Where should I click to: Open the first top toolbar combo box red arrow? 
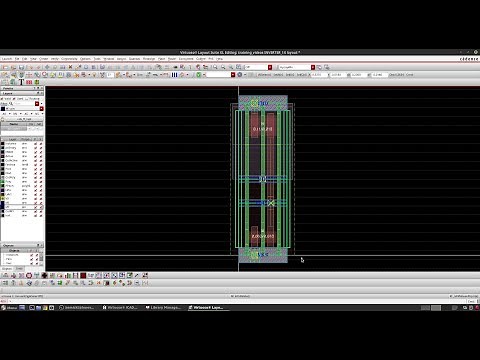click(x=270, y=67)
